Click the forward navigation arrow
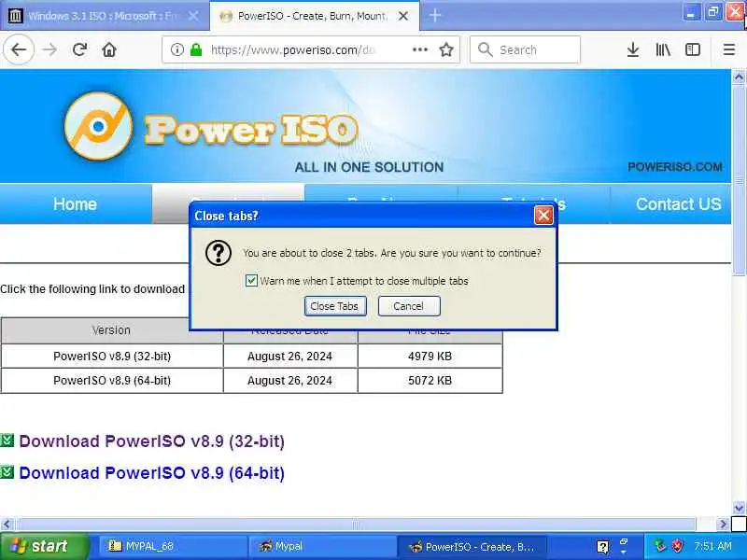 pyautogui.click(x=49, y=49)
